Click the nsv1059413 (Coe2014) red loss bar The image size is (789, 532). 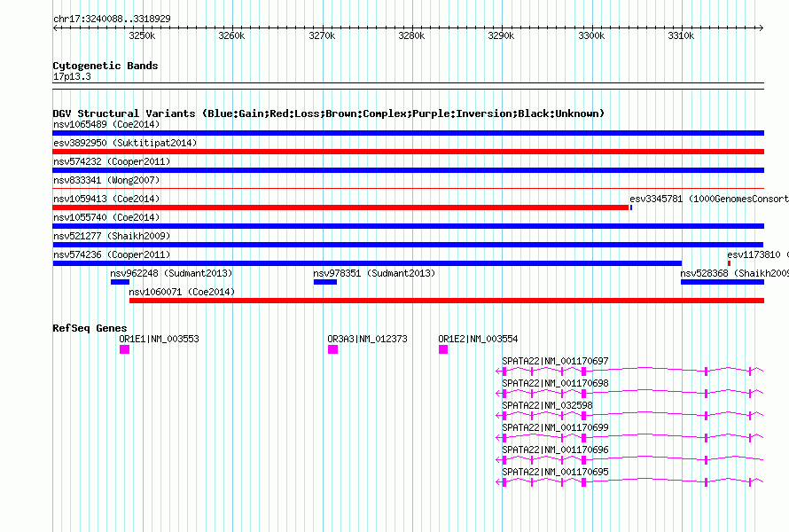340,207
